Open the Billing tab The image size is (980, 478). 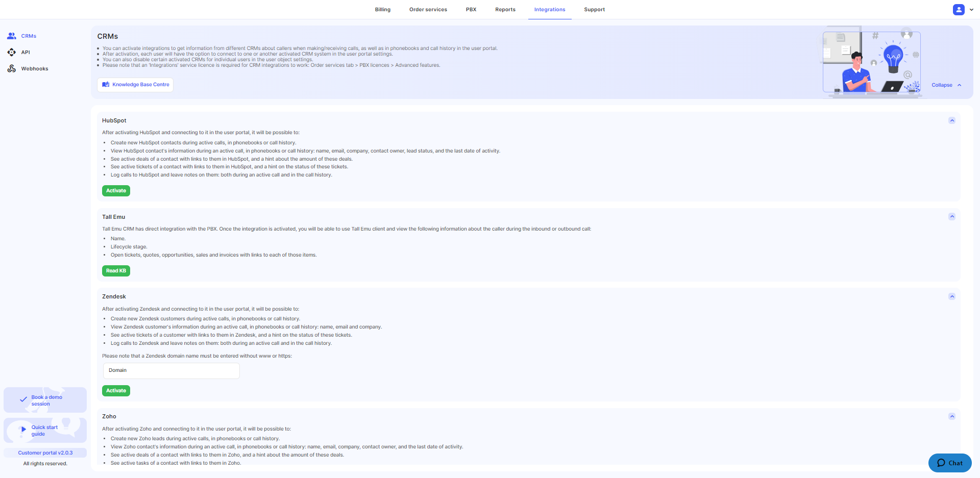coord(383,10)
